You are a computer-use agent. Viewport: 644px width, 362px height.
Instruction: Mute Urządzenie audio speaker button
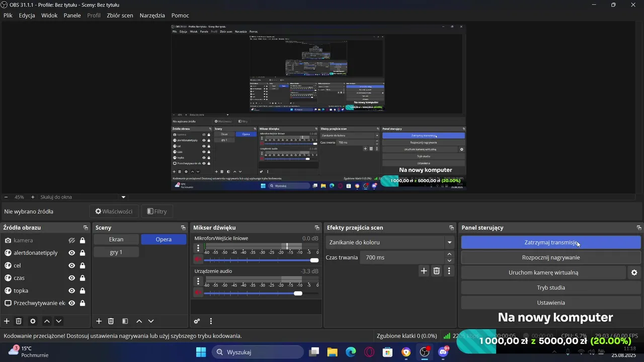click(198, 293)
